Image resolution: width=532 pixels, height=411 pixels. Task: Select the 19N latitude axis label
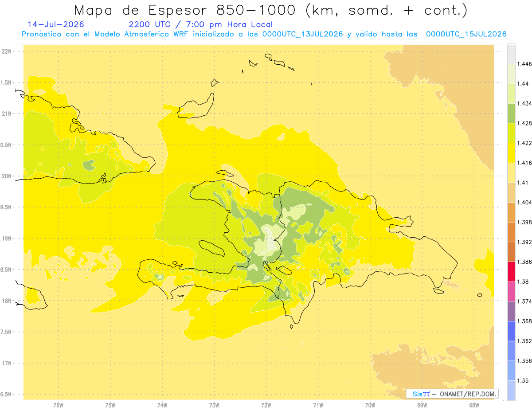coord(7,239)
